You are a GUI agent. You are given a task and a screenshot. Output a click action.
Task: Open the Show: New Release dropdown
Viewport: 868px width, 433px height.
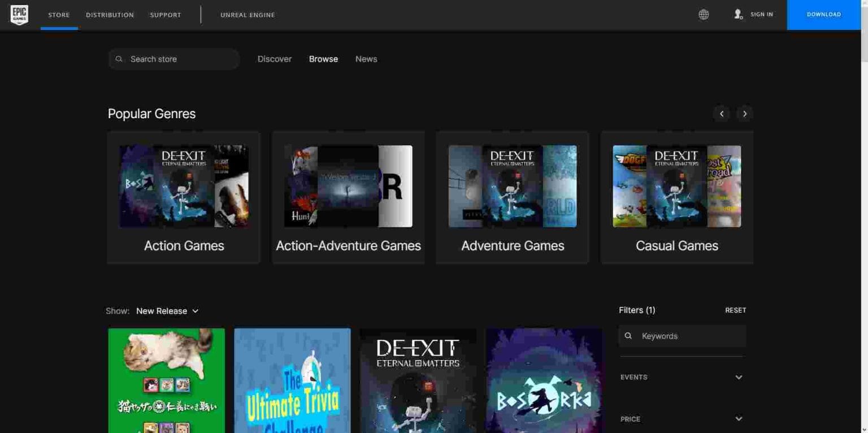pos(167,311)
